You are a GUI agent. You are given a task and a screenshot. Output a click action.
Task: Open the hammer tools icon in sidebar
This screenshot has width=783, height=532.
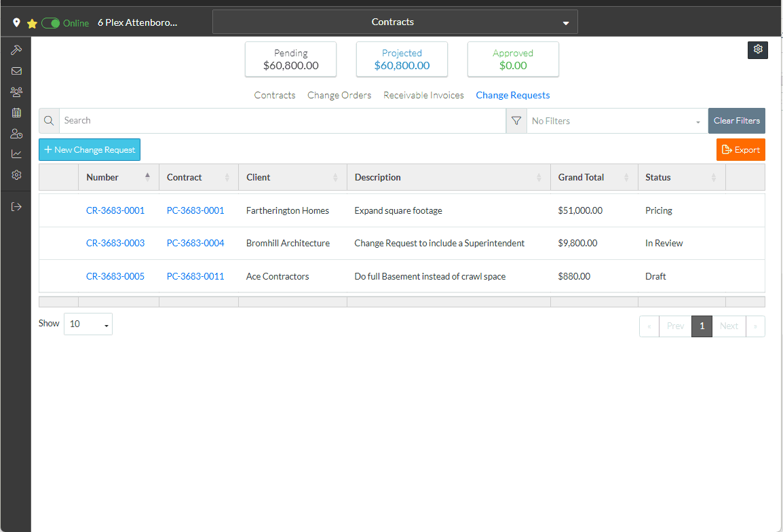(x=16, y=50)
